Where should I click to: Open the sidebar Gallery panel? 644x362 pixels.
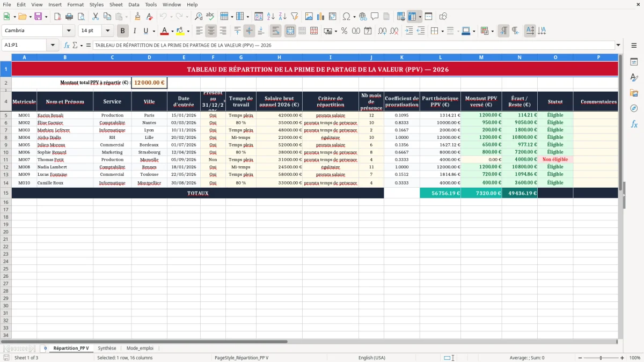(634, 93)
